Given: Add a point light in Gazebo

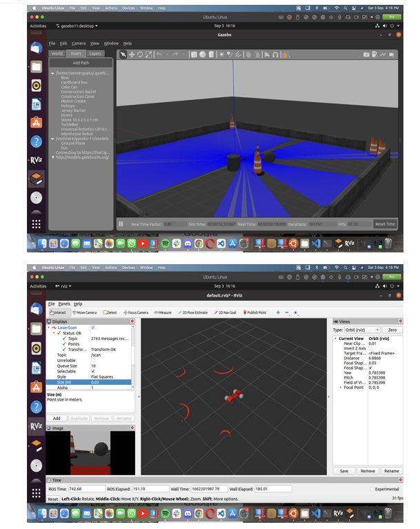Looking at the screenshot, I should [x=221, y=54].
